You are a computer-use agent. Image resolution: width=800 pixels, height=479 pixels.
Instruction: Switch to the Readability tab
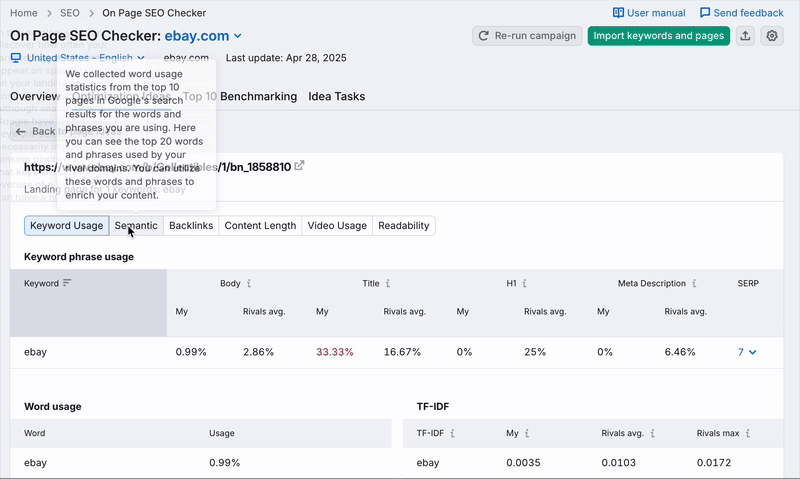(403, 226)
